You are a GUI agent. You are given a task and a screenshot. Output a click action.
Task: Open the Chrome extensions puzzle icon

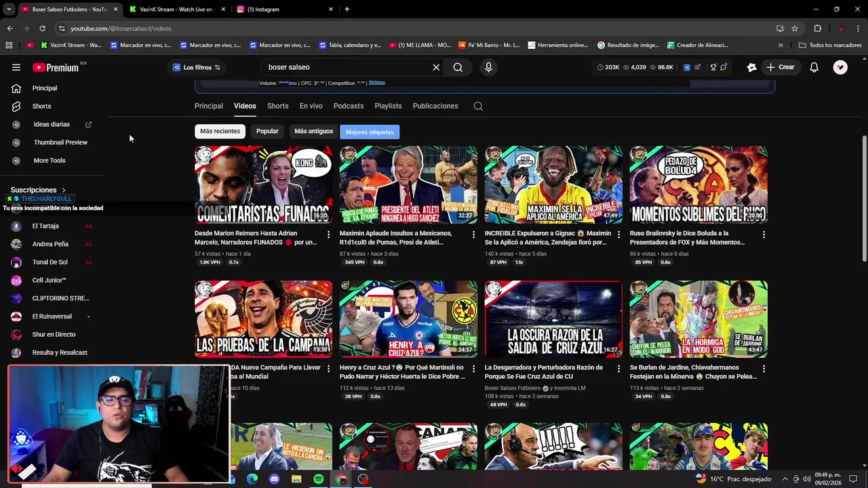click(x=817, y=28)
